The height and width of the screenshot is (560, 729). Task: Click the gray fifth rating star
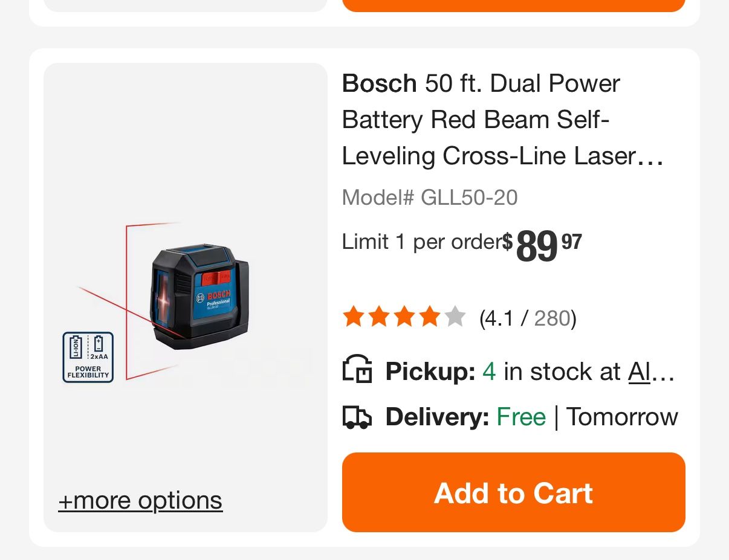coord(455,317)
